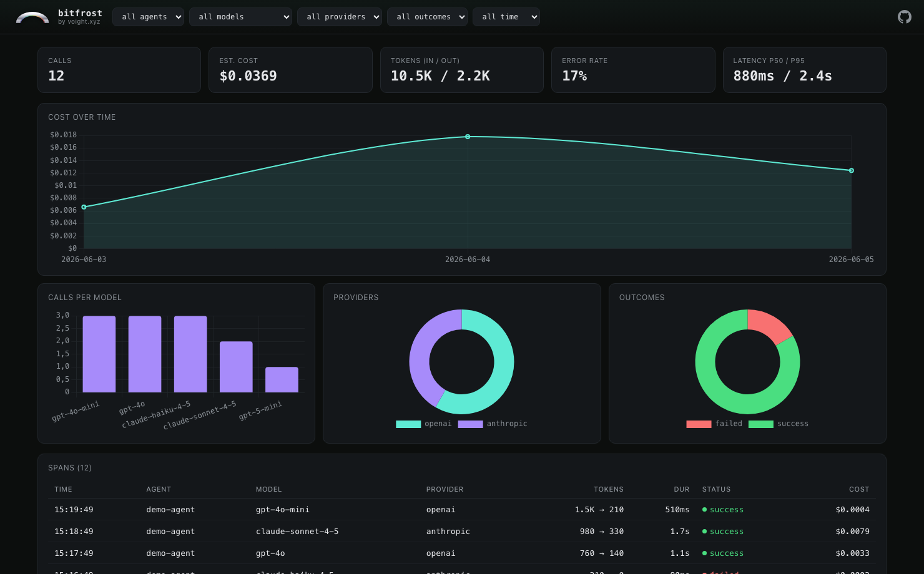Click the $0.0033 cost cell
Image resolution: width=924 pixels, height=574 pixels.
pyautogui.click(x=852, y=553)
